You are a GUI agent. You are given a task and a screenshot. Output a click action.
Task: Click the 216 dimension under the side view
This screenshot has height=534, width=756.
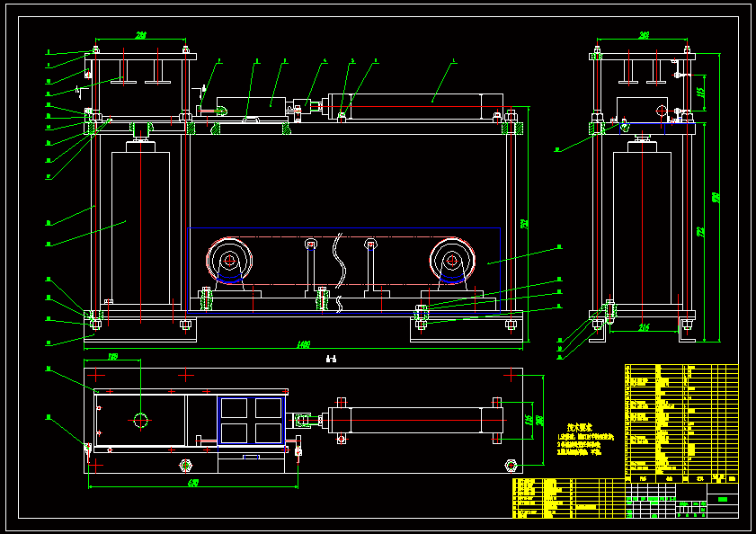644,327
